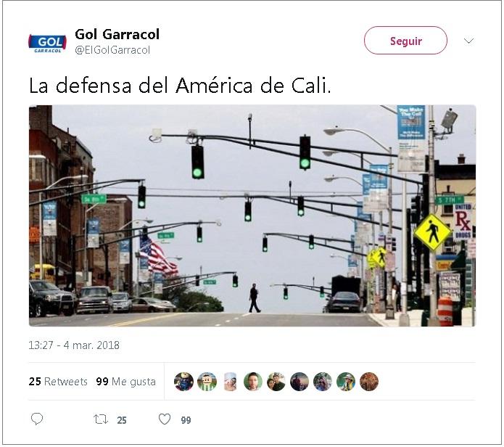This screenshot has height=447, width=504.
Task: Open the first liker avatar
Action: 184,382
